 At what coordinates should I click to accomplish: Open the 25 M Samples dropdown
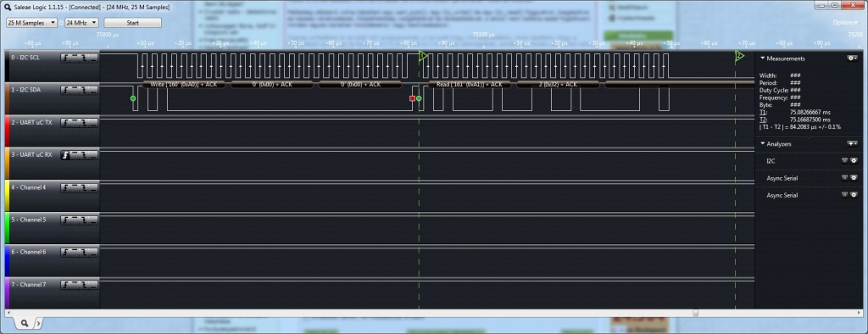31,23
